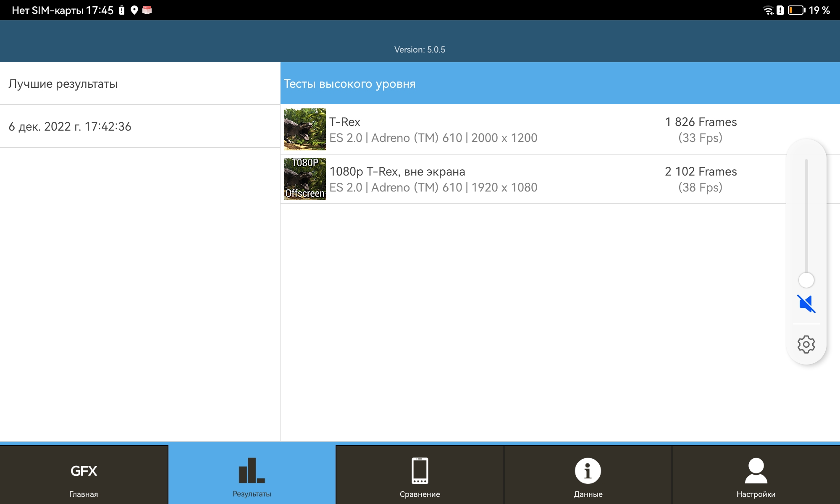Tap the info circle Данные icon
This screenshot has height=504, width=840.
click(x=588, y=470)
